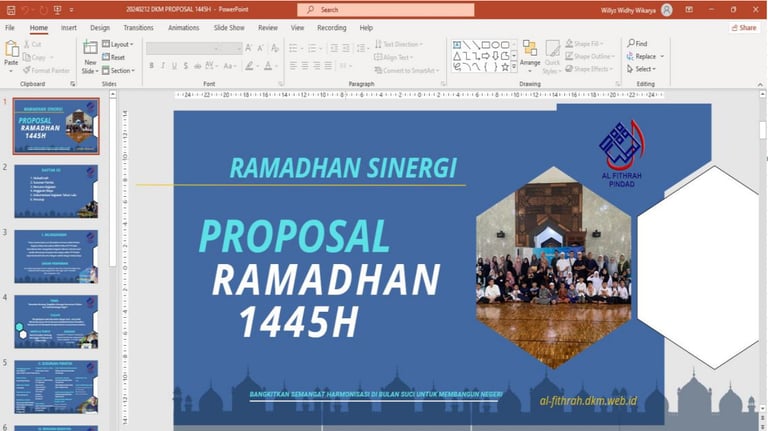Click the PROPOSAL title text on slide
Image resolution: width=768 pixels, height=431 pixels.
[x=294, y=237]
